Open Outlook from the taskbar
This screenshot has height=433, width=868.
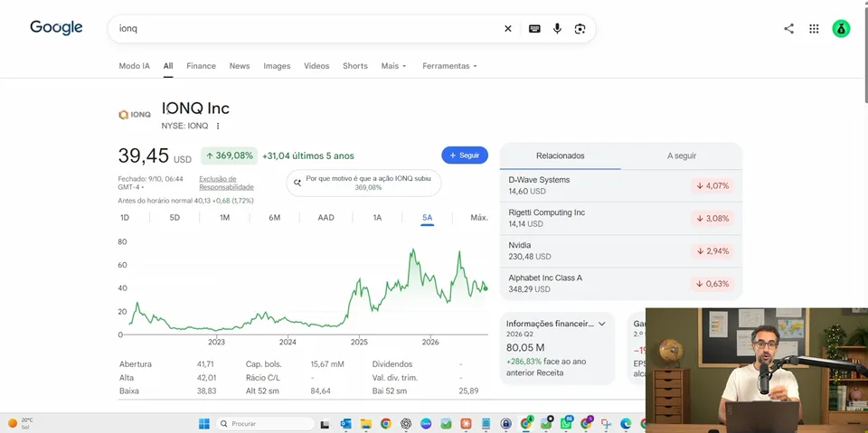coord(346,424)
